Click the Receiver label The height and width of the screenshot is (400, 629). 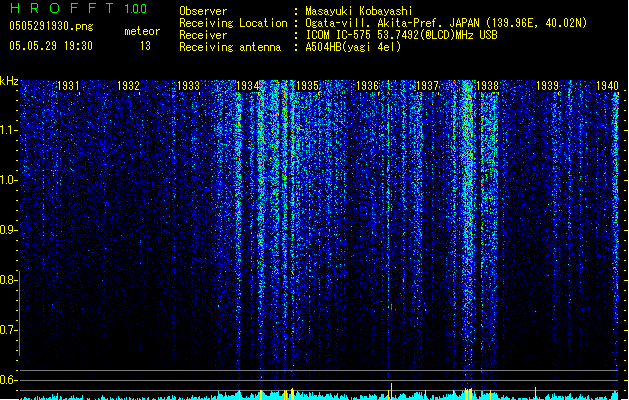click(x=203, y=35)
